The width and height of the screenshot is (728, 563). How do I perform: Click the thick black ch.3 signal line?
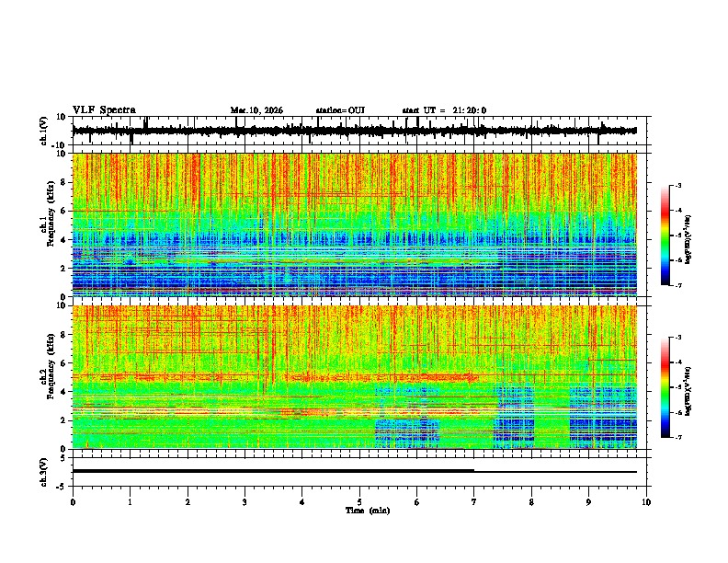pyautogui.click(x=273, y=471)
